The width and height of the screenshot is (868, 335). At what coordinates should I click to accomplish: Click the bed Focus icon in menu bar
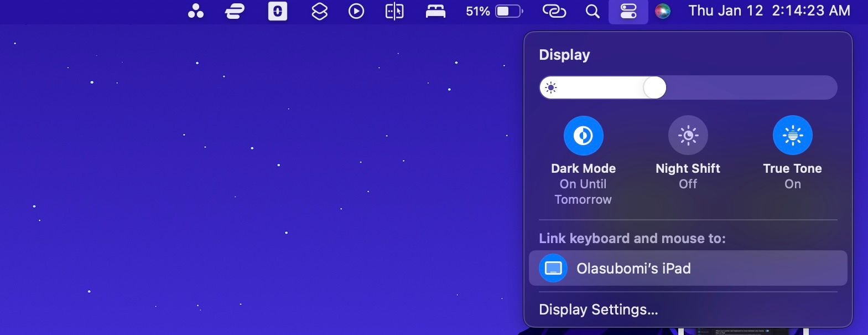(435, 11)
